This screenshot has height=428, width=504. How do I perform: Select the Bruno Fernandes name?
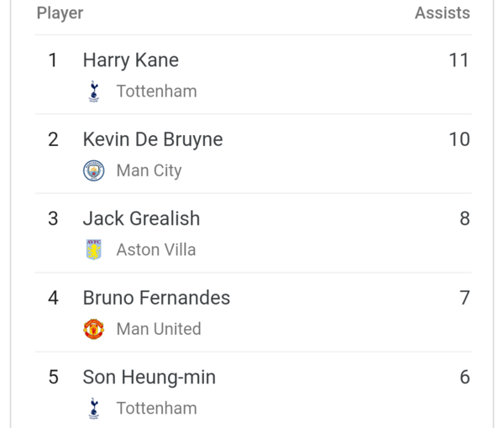(x=156, y=298)
